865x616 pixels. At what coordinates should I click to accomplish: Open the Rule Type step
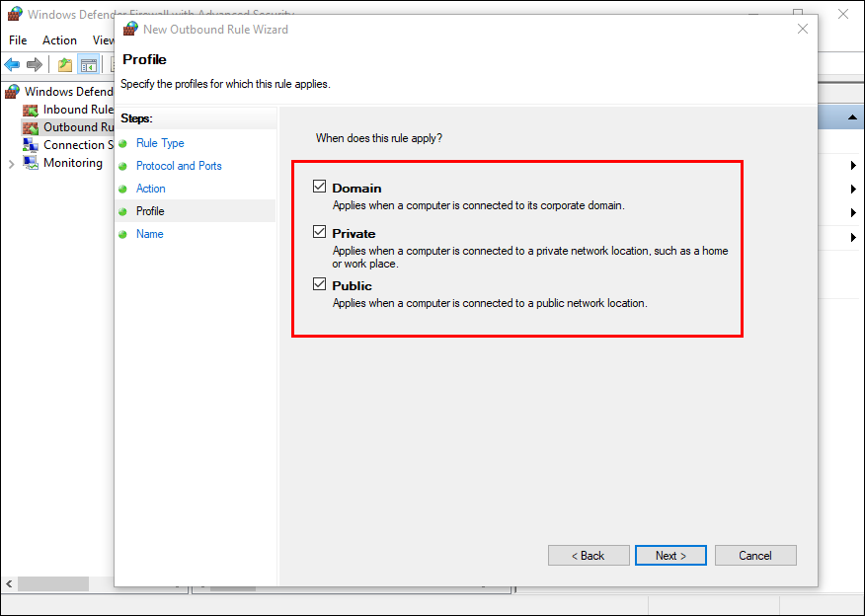(160, 143)
